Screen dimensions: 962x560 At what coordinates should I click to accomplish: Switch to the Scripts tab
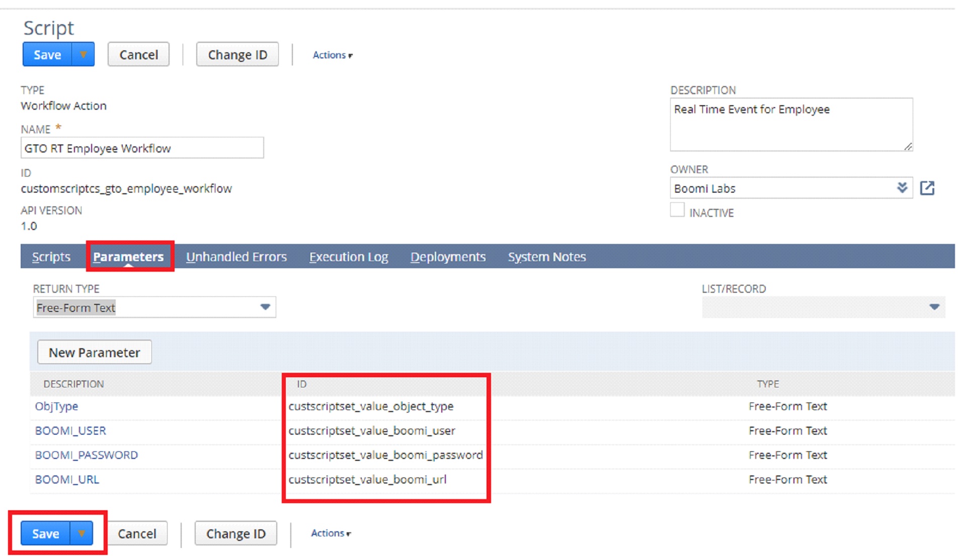51,257
